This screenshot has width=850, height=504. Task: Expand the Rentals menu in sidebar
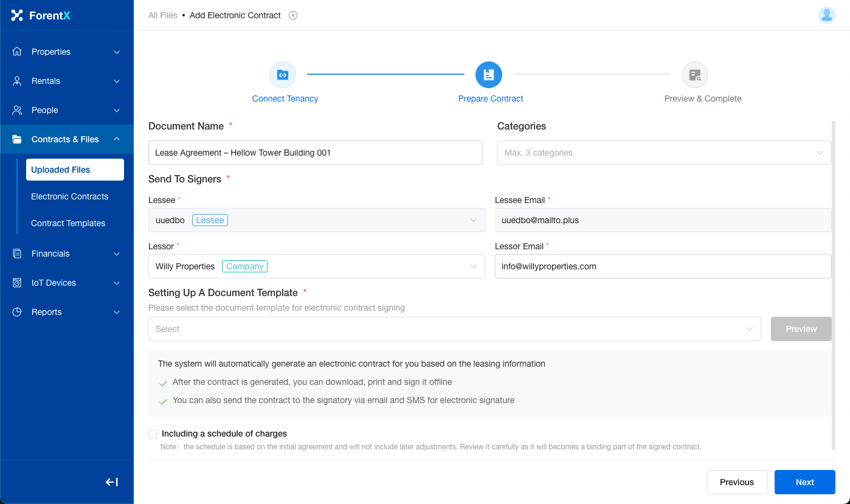click(67, 81)
